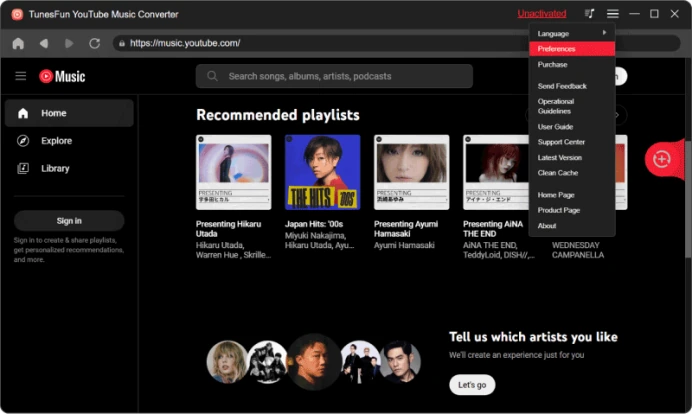Open Support Center menu item
The width and height of the screenshot is (692, 415).
(x=572, y=142)
